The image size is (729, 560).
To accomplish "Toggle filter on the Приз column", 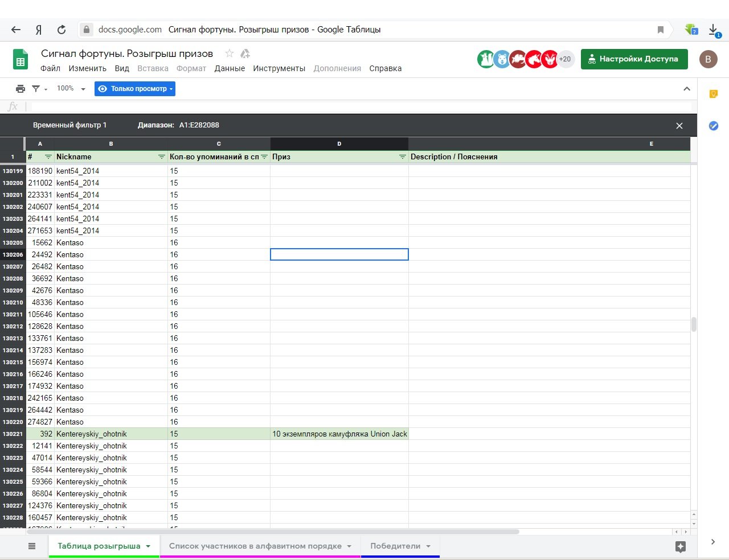I will [x=402, y=157].
